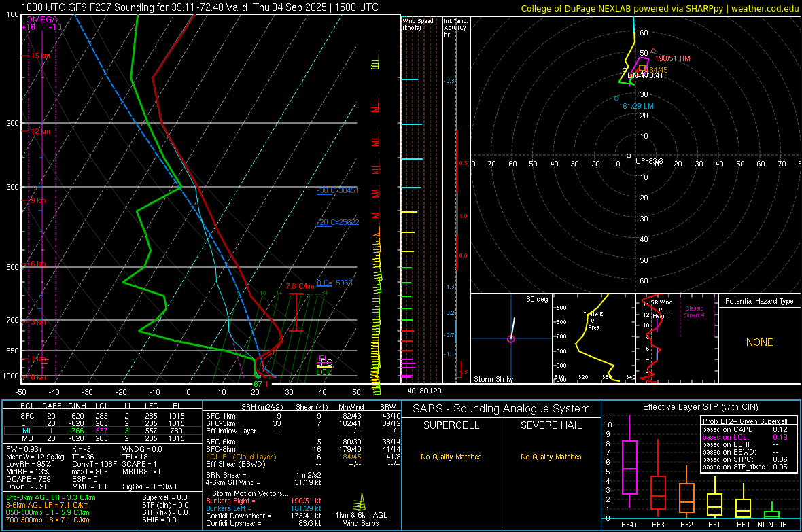Click the Theta-E v. Pres label

593,320
